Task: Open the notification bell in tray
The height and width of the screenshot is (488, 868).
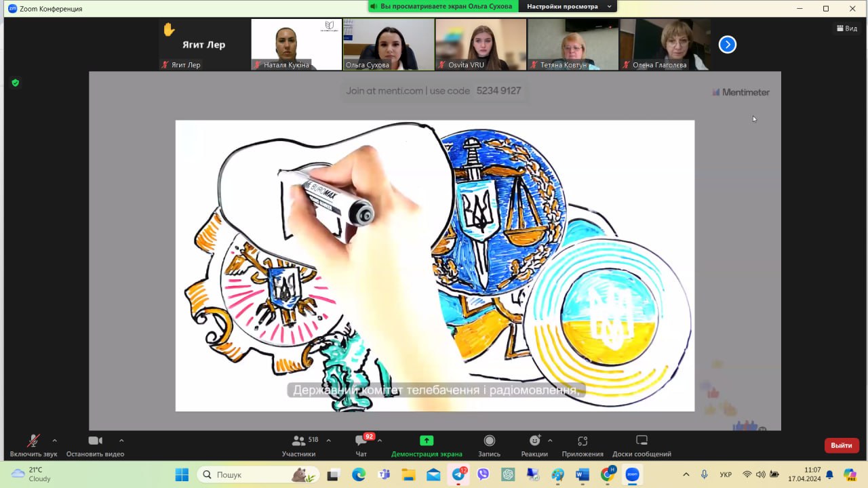Action: [x=829, y=474]
